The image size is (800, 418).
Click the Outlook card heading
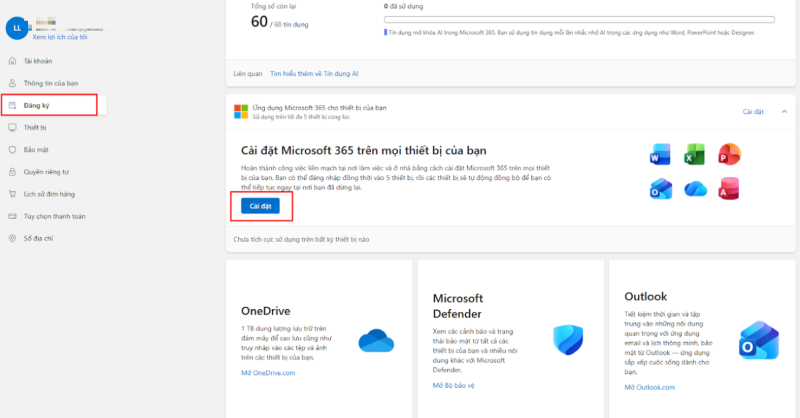pos(645,297)
